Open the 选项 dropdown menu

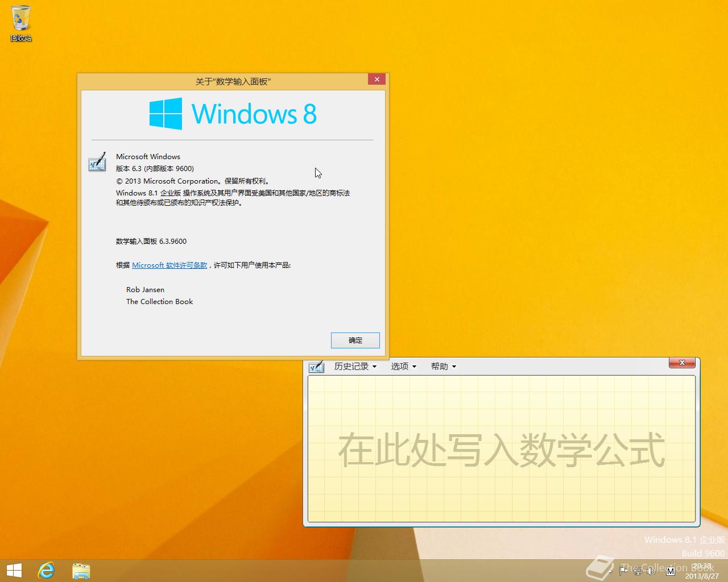404,367
